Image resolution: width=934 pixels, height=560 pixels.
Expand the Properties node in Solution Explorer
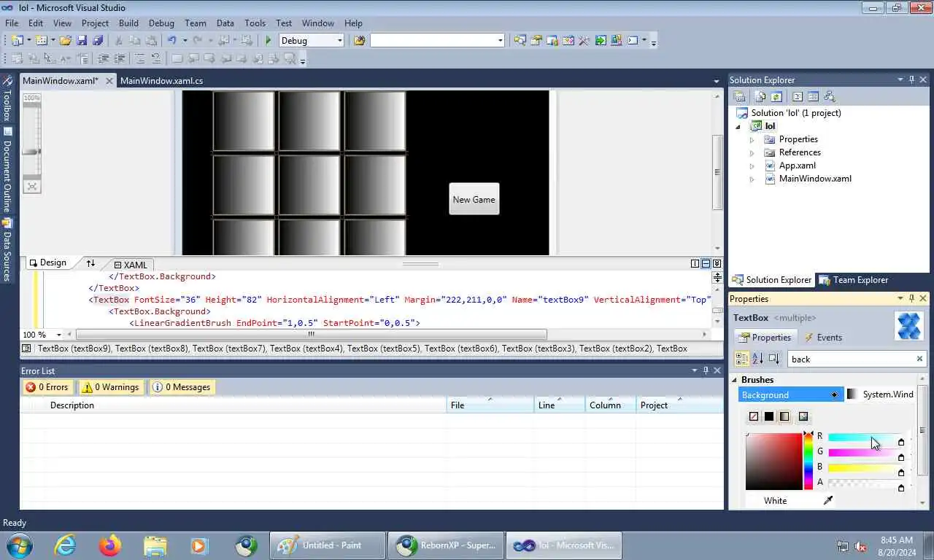point(752,139)
